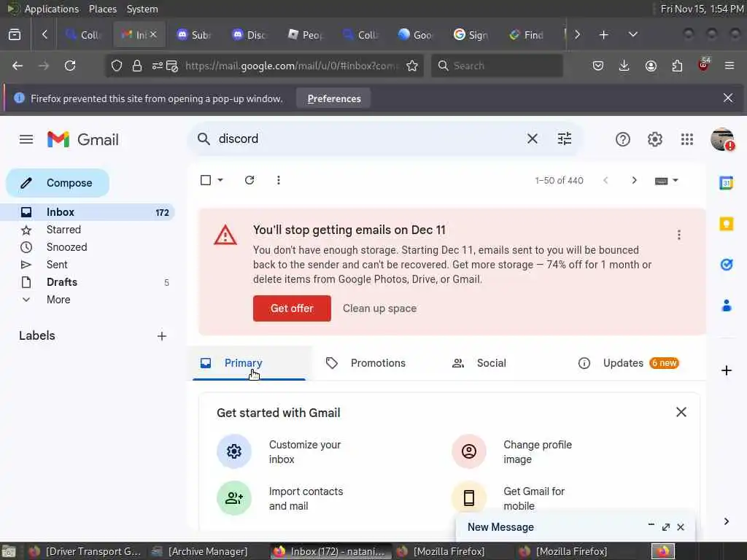The height and width of the screenshot is (560, 747).
Task: Go back in Firefox
Action: [x=18, y=66]
